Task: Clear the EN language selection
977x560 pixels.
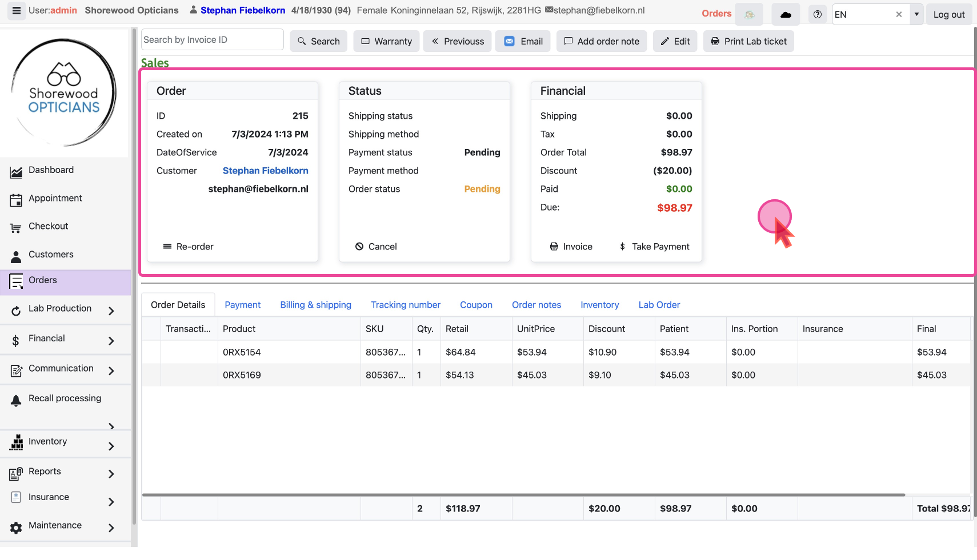Action: click(x=899, y=15)
